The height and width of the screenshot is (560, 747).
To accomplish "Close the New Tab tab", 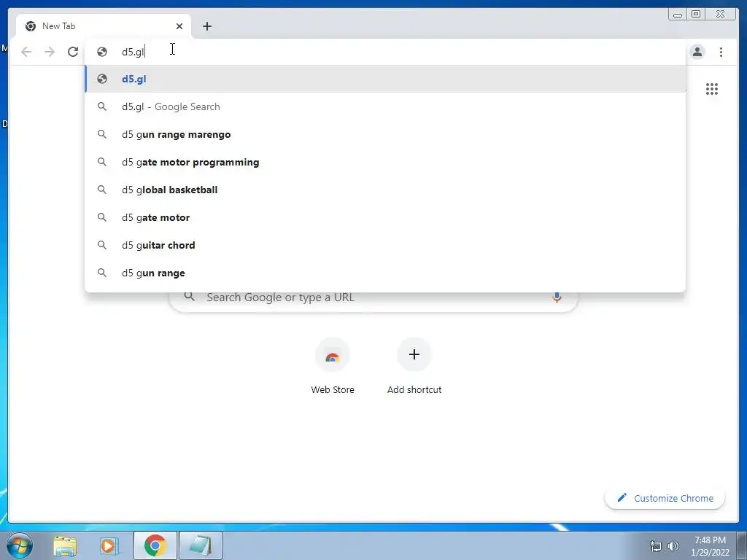I will point(179,26).
